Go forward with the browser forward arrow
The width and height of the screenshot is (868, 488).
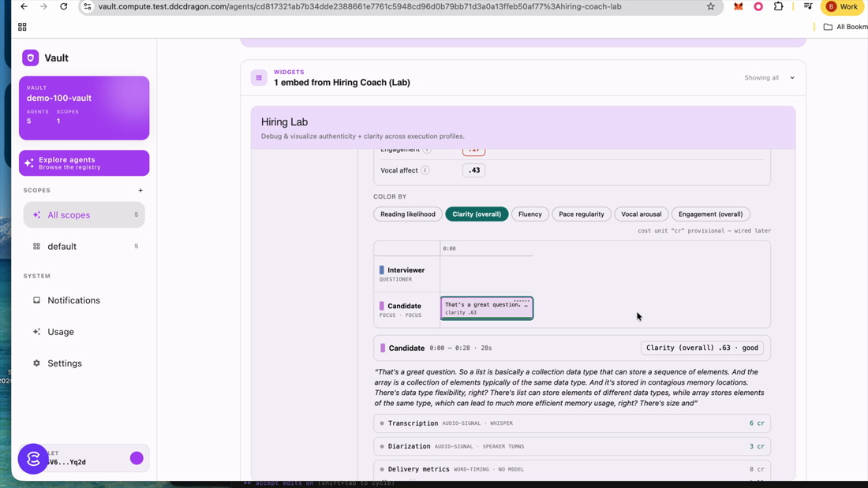43,6
